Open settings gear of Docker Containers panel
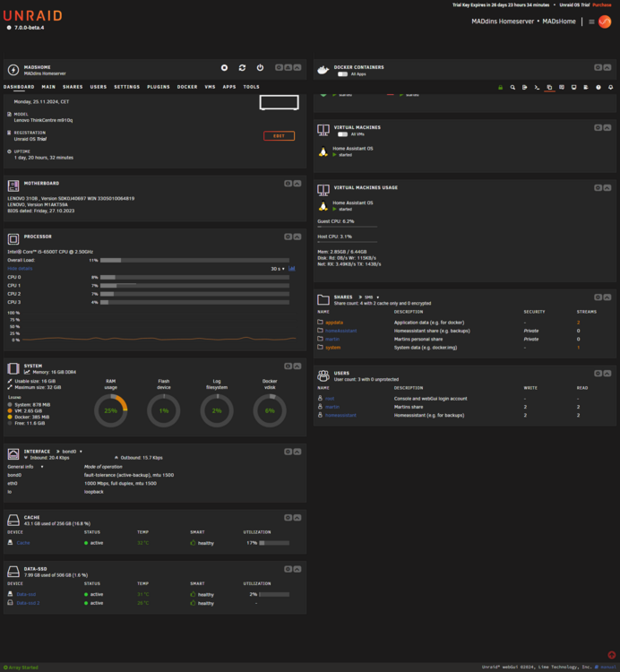620x672 pixels. point(598,67)
